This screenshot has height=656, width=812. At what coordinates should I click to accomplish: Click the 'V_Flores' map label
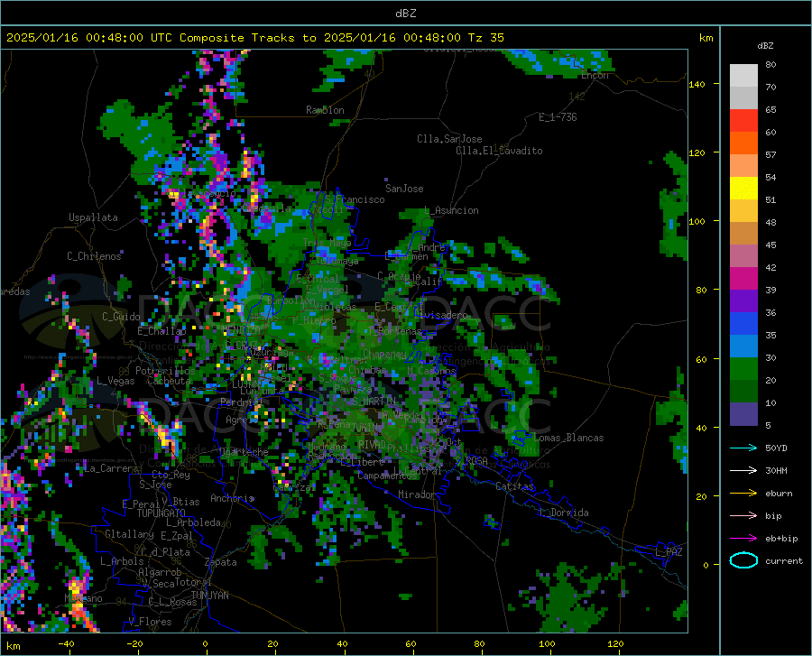[x=150, y=622]
